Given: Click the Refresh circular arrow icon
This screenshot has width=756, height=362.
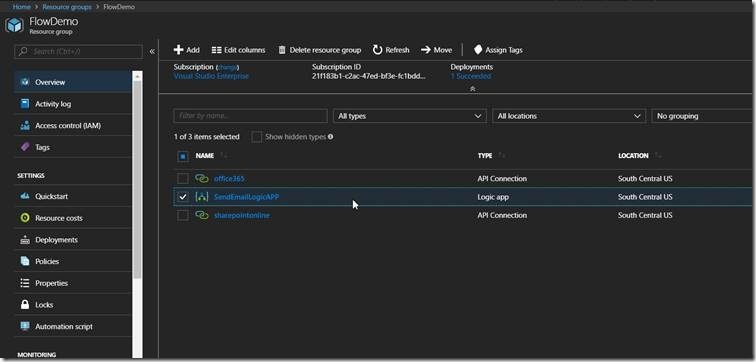Looking at the screenshot, I should click(378, 50).
